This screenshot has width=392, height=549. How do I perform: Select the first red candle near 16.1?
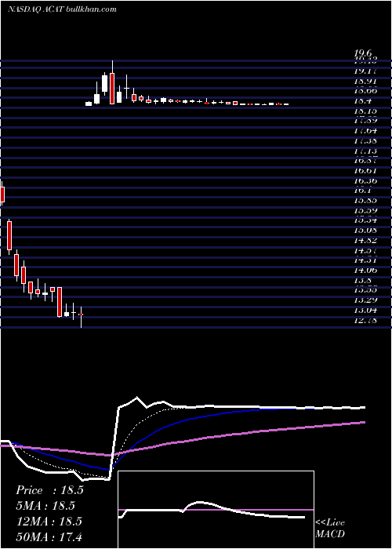click(x=2, y=195)
